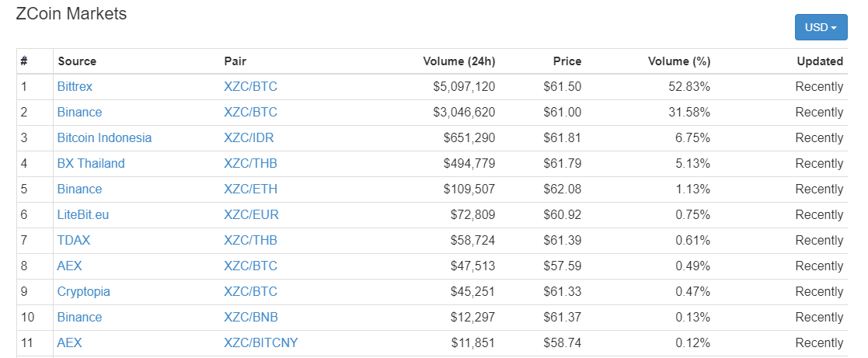This screenshot has height=358, width=868.
Task: Click the Source column header
Action: click(x=77, y=61)
